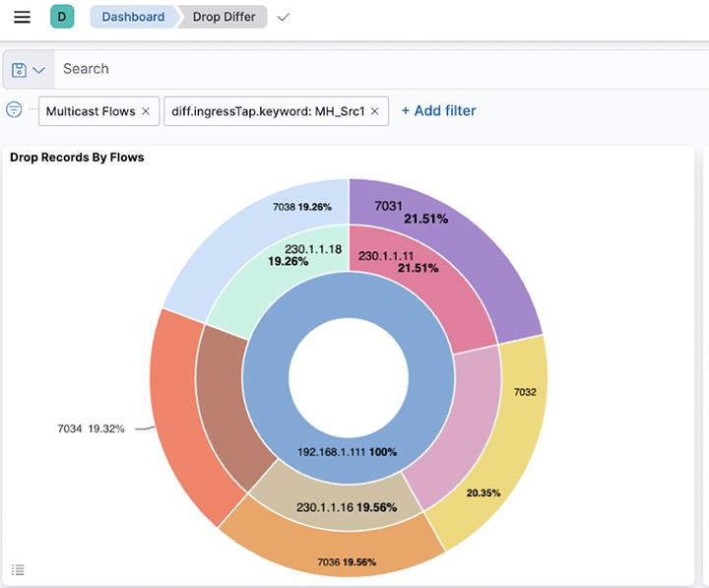709x588 pixels.
Task: Select the Drop Differ breadcrumb
Action: click(x=224, y=17)
